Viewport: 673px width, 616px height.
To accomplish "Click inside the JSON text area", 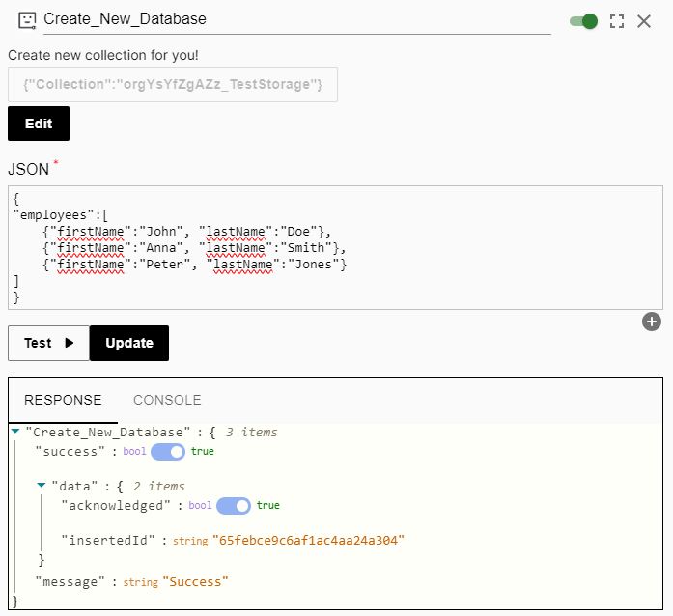I will point(336,248).
